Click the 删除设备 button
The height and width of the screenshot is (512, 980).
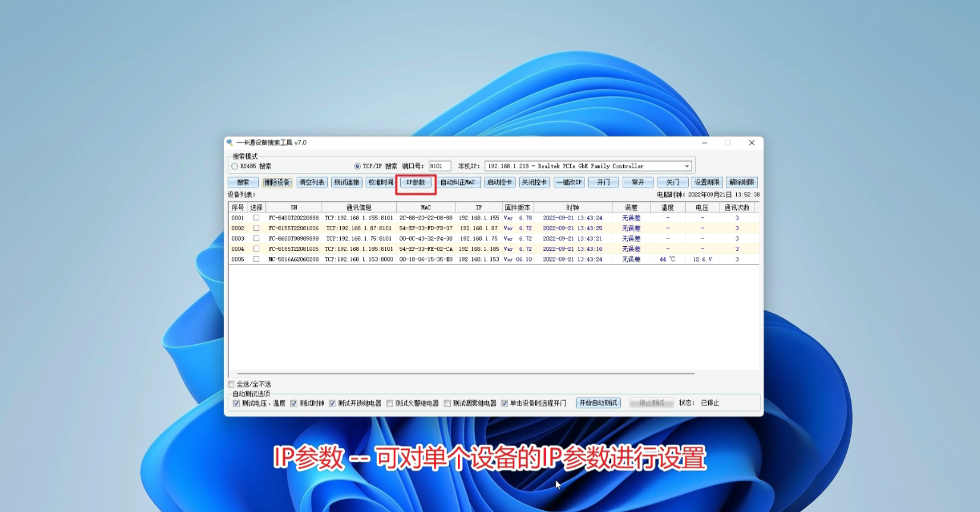point(277,183)
